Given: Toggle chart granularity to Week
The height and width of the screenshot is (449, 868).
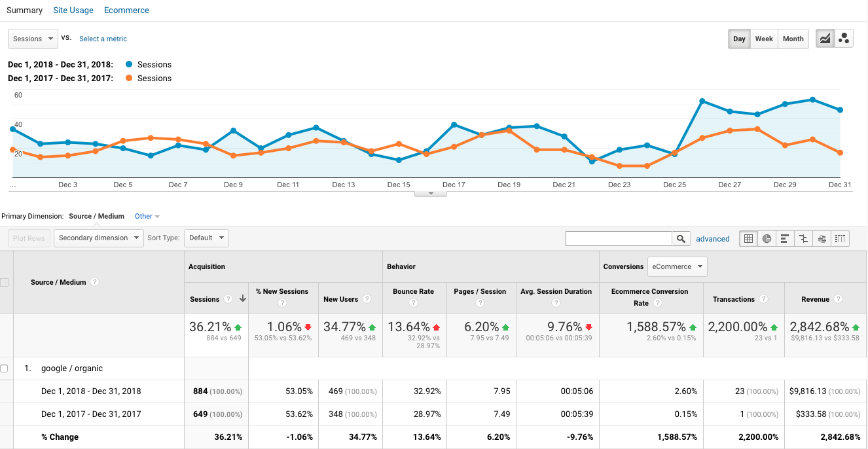Looking at the screenshot, I should (x=764, y=39).
